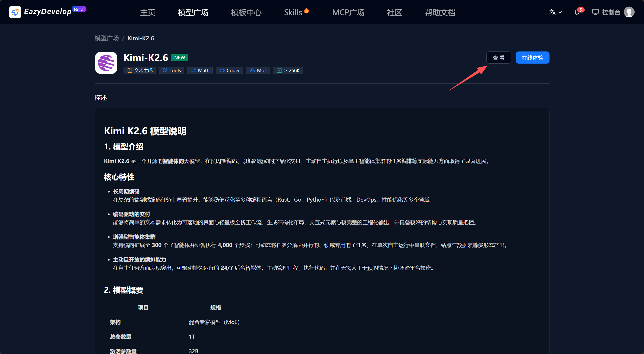Viewport: 644px width, 354px height.
Task: Click the Math tag icon
Action: pos(194,70)
